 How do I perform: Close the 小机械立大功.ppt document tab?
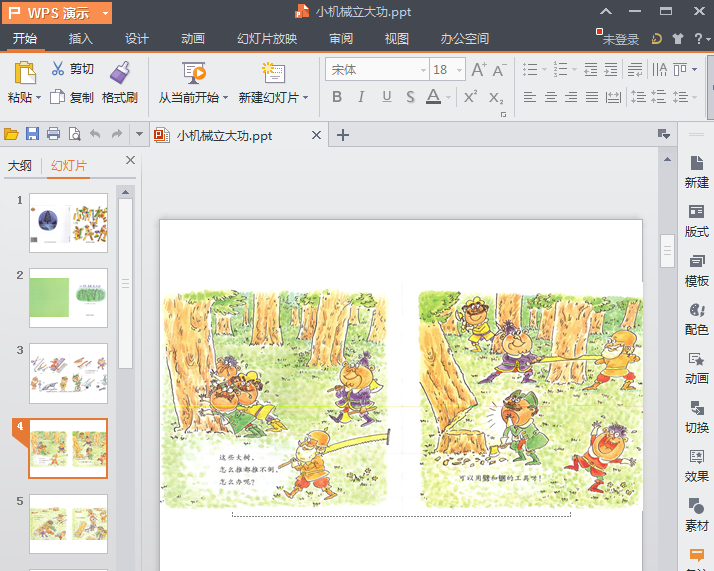point(316,135)
